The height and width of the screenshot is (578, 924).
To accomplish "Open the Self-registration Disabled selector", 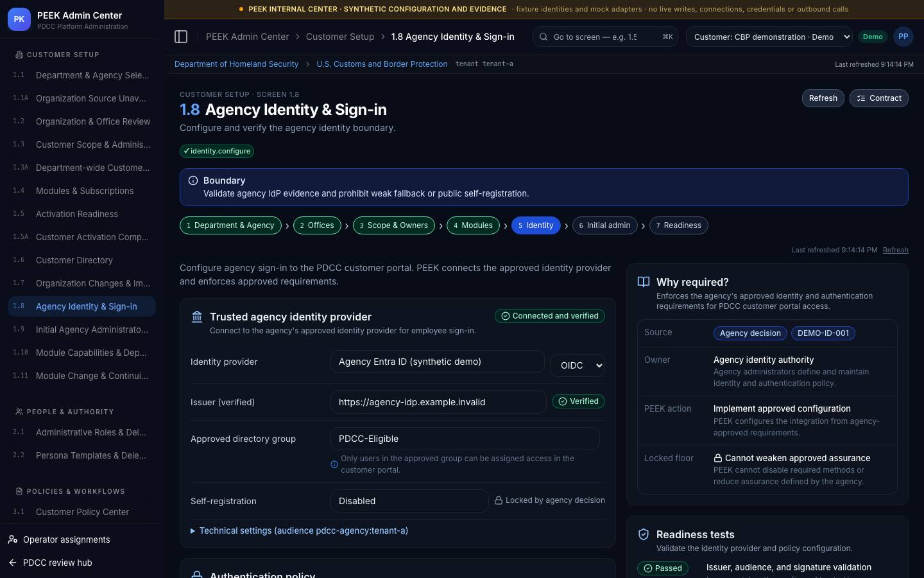I will click(409, 501).
